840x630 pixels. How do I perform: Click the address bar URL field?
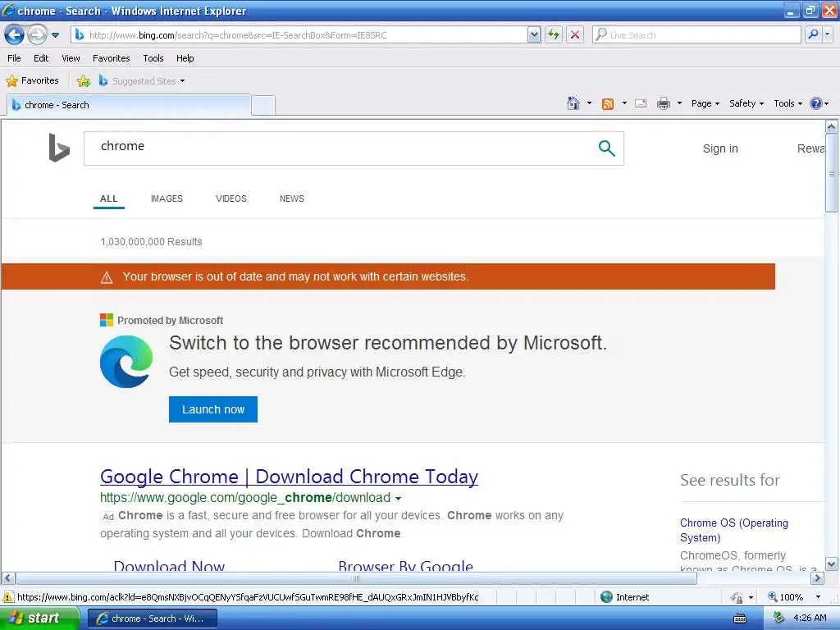click(x=299, y=34)
